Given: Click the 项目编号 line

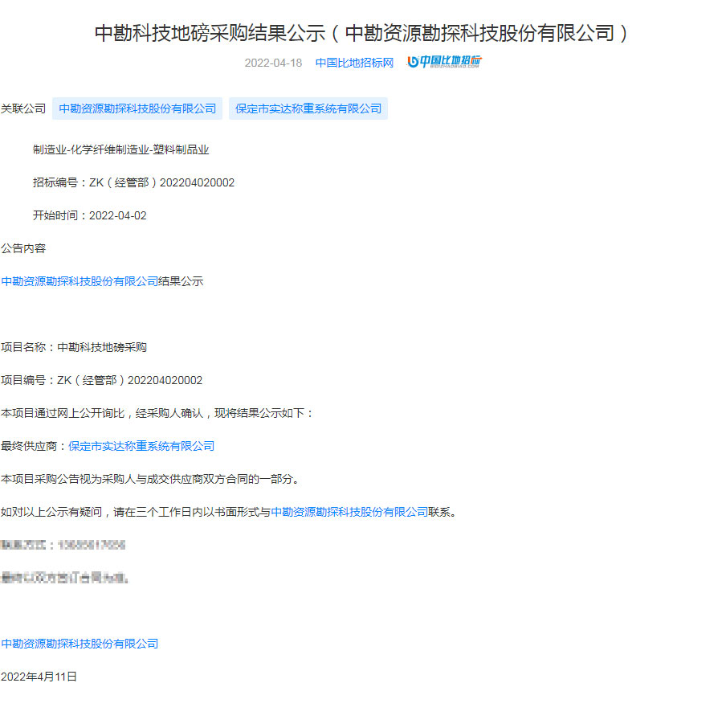Looking at the screenshot, I should pyautogui.click(x=101, y=380).
